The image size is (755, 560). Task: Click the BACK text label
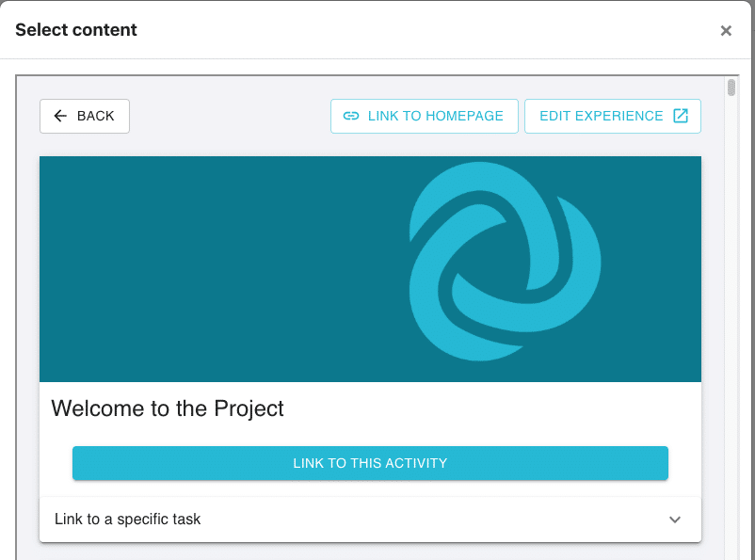[96, 116]
